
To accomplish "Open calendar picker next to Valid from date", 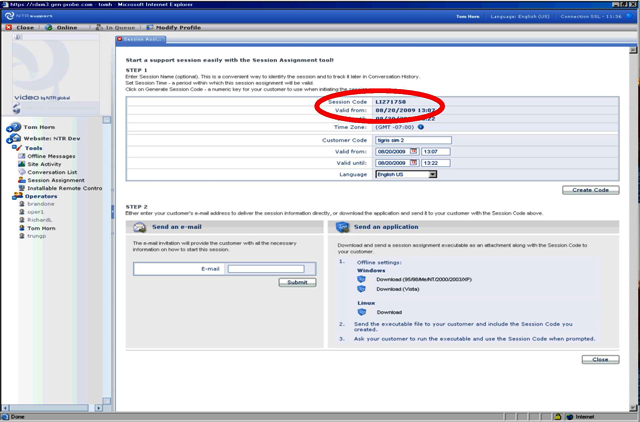I will [412, 151].
